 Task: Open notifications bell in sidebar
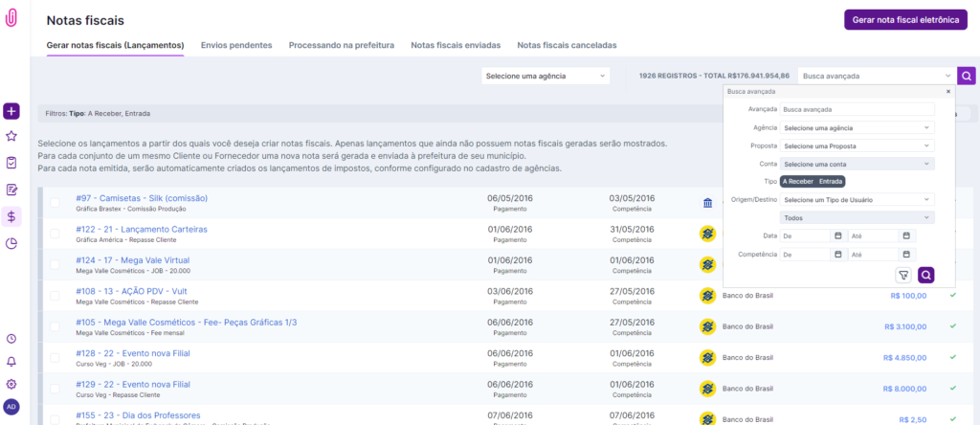tap(11, 361)
